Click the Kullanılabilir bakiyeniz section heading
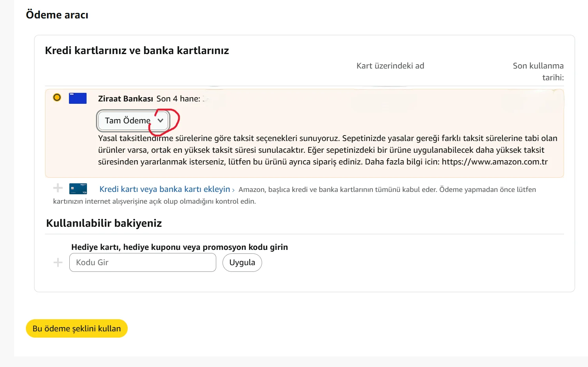Viewport: 588px width, 367px height. pyautogui.click(x=104, y=223)
